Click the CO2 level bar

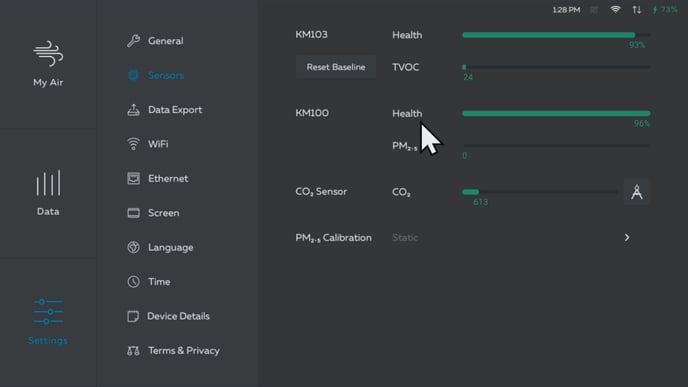[x=540, y=192]
